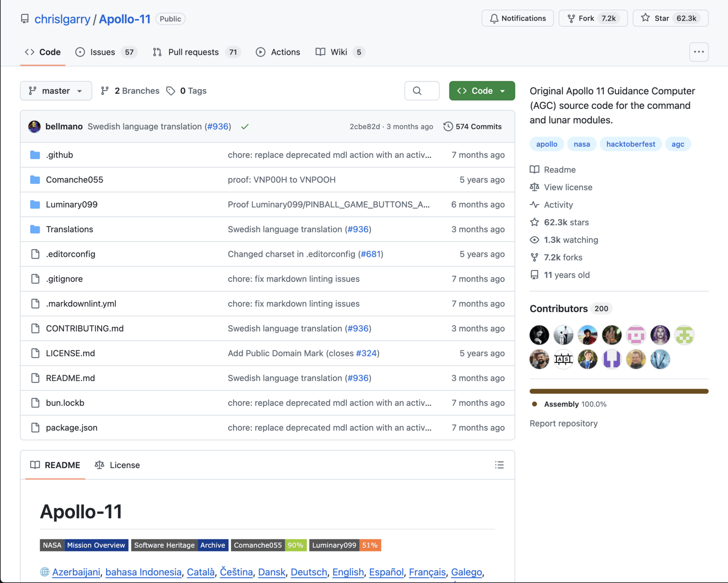View the 2 Branches link

pos(130,91)
